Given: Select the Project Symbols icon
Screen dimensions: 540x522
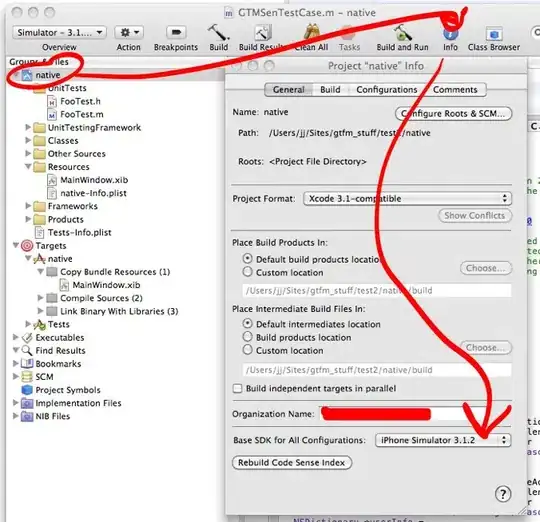Looking at the screenshot, I should coord(27,390).
